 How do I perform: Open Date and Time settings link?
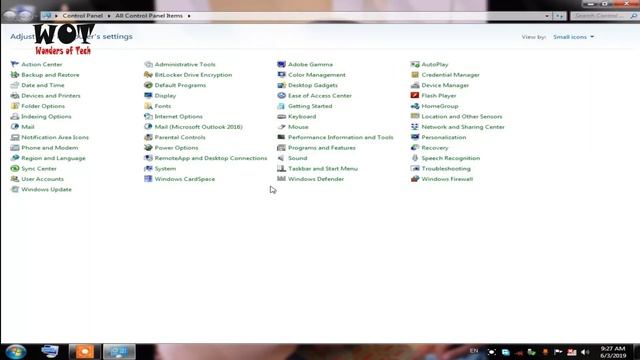tap(43, 85)
